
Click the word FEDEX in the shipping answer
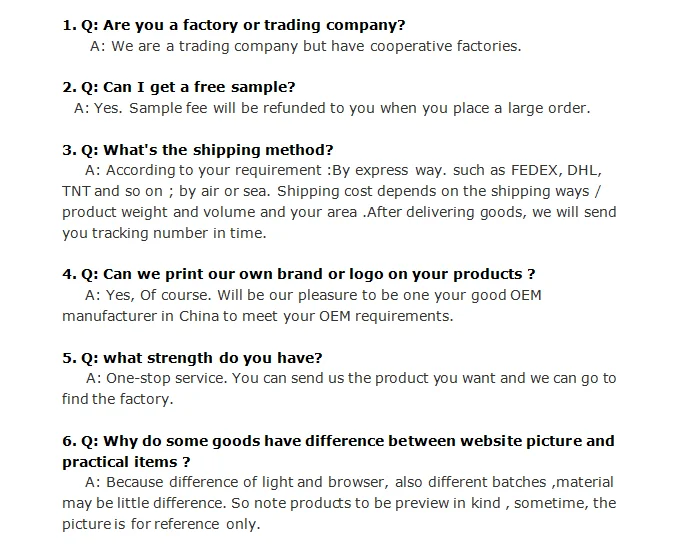coord(536,170)
